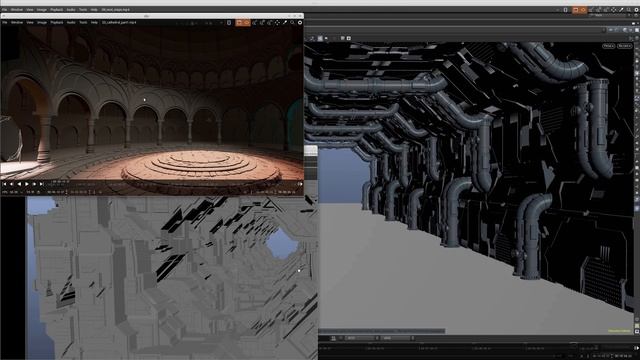Step one frame forward in cathedral player
This screenshot has width=640, height=360.
click(x=34, y=184)
